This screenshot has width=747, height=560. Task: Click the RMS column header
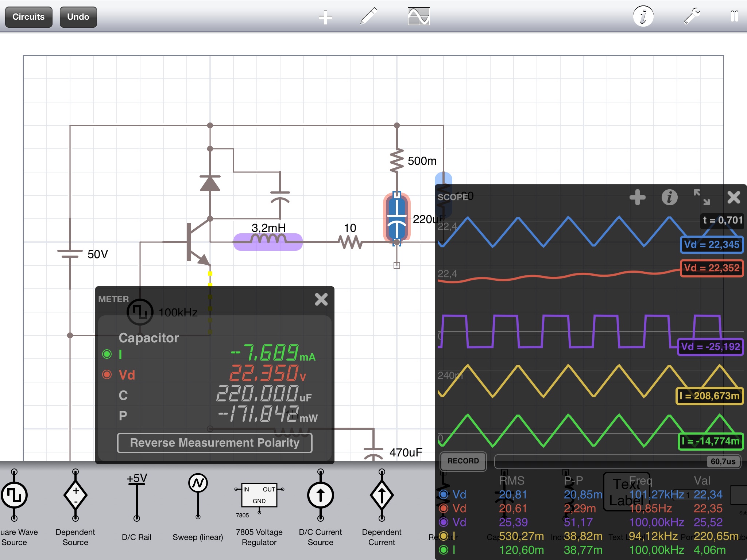[x=512, y=481]
